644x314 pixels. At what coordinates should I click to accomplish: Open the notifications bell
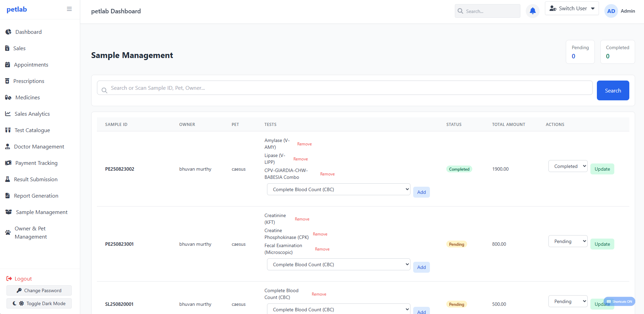(532, 11)
